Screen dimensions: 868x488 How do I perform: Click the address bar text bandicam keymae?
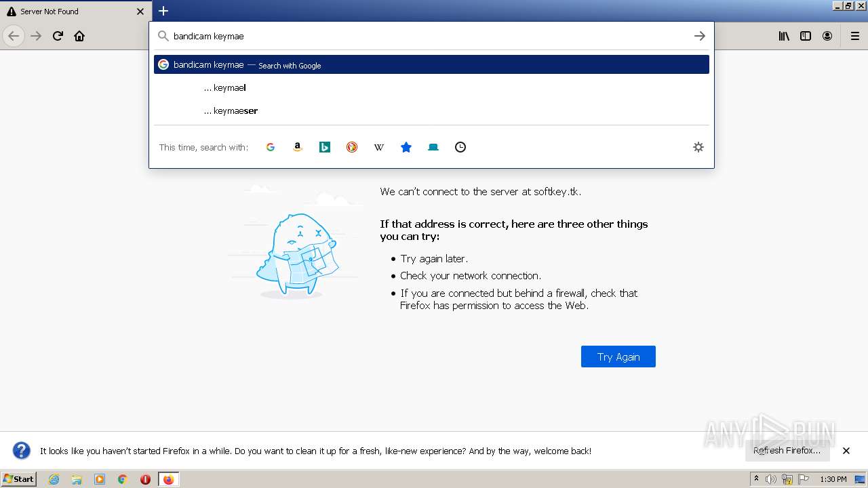(208, 36)
